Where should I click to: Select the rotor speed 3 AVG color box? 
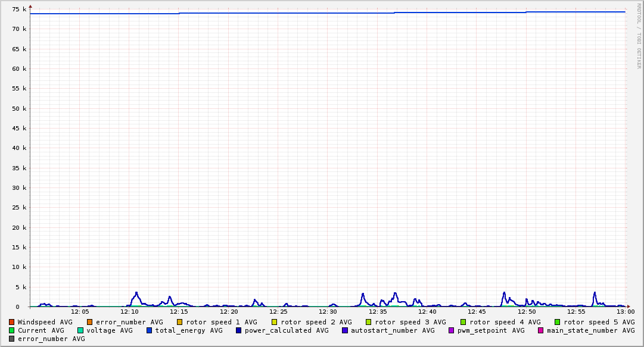[x=369, y=322]
